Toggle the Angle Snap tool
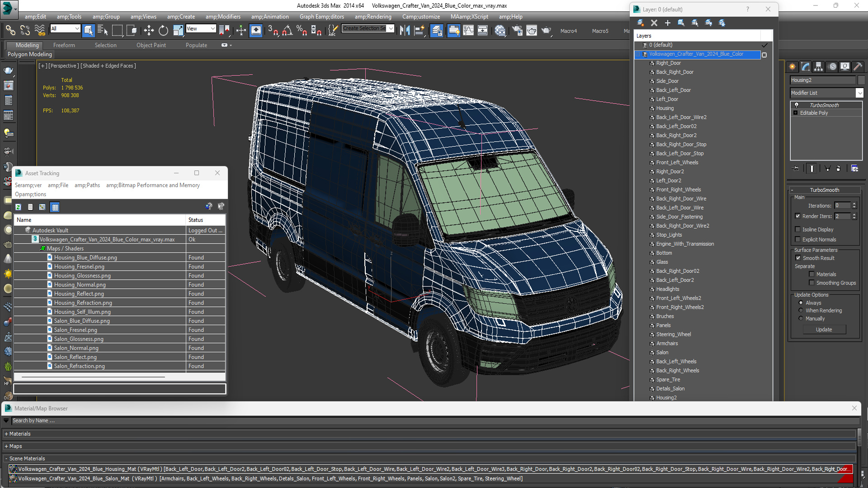Image resolution: width=868 pixels, height=488 pixels. pyautogui.click(x=288, y=30)
